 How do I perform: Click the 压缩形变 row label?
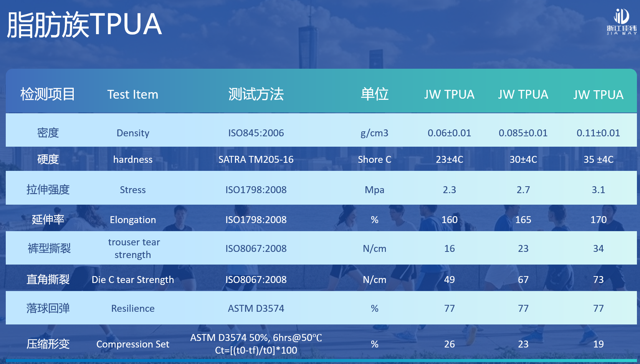tap(48, 344)
